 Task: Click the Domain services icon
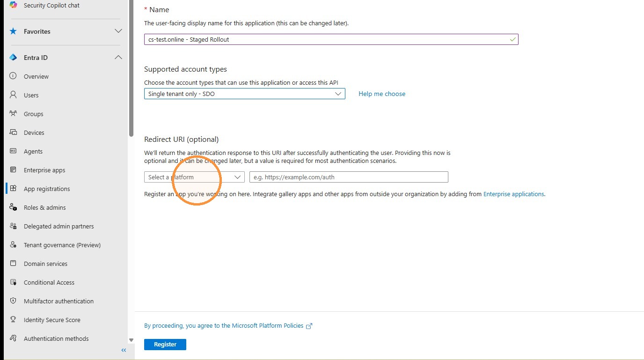point(13,263)
